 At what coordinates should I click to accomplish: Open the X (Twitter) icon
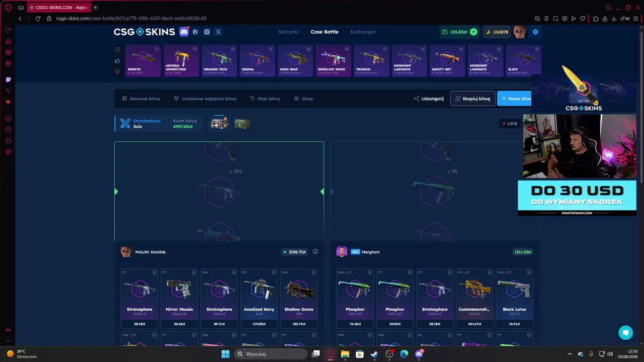pyautogui.click(x=218, y=32)
